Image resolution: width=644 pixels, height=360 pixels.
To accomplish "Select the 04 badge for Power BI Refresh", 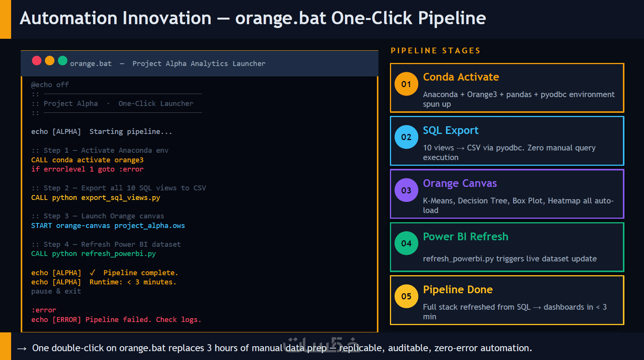I will coord(406,243).
